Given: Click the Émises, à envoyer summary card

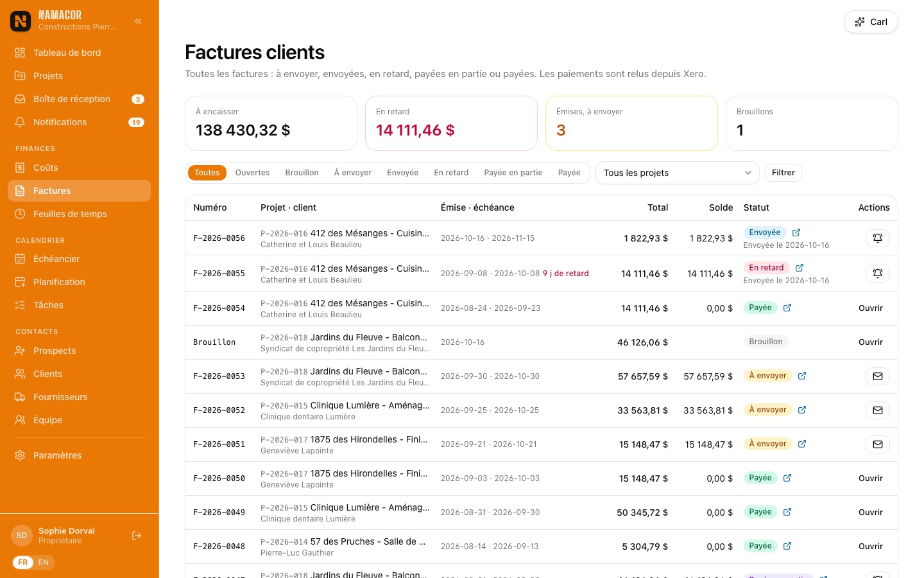Looking at the screenshot, I should click(631, 123).
